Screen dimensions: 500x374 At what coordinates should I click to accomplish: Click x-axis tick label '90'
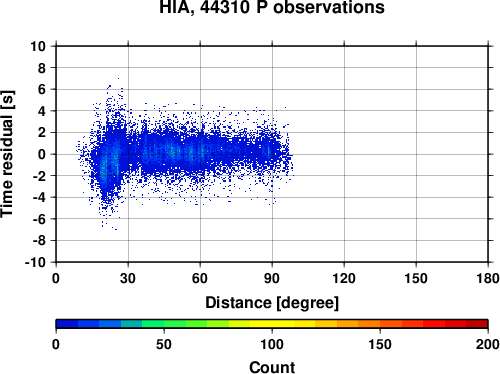(272, 278)
